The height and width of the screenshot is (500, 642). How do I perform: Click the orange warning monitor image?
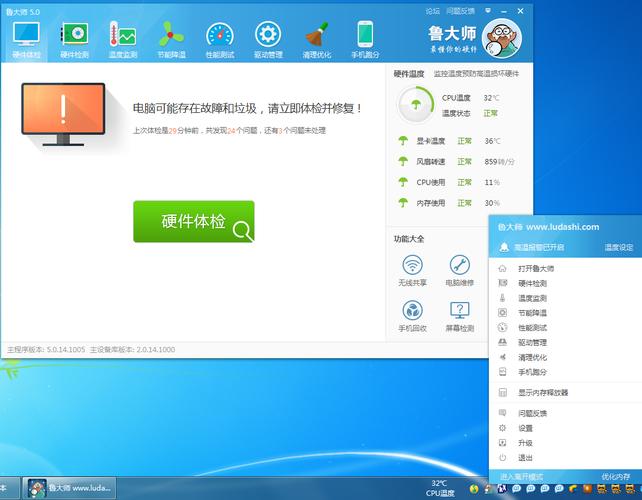[63, 114]
